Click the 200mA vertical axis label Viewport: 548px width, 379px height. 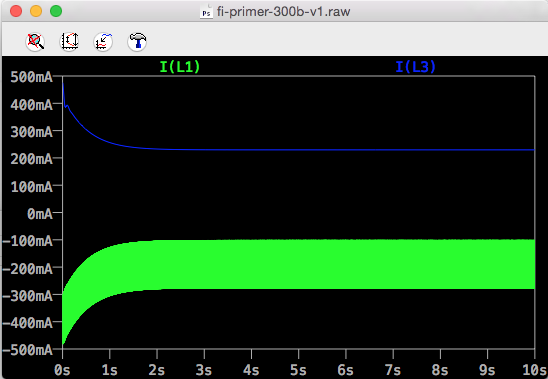tap(31, 159)
